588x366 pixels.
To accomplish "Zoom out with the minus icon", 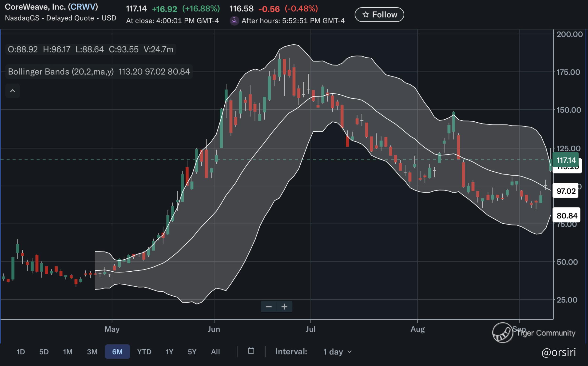I will 269,307.
